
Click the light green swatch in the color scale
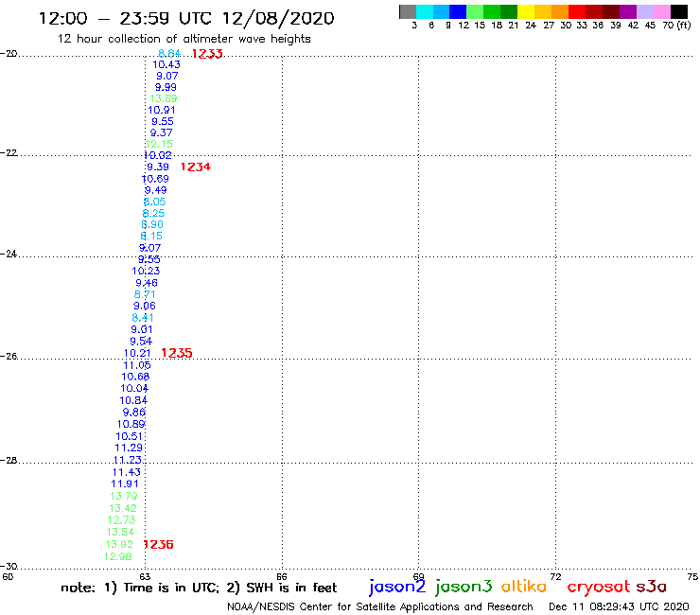[x=475, y=11]
